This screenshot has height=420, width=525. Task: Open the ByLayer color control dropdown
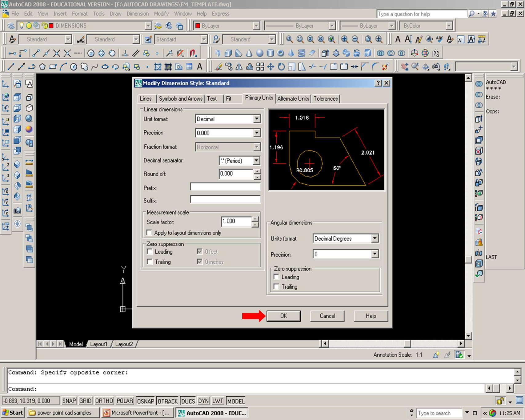pos(256,26)
